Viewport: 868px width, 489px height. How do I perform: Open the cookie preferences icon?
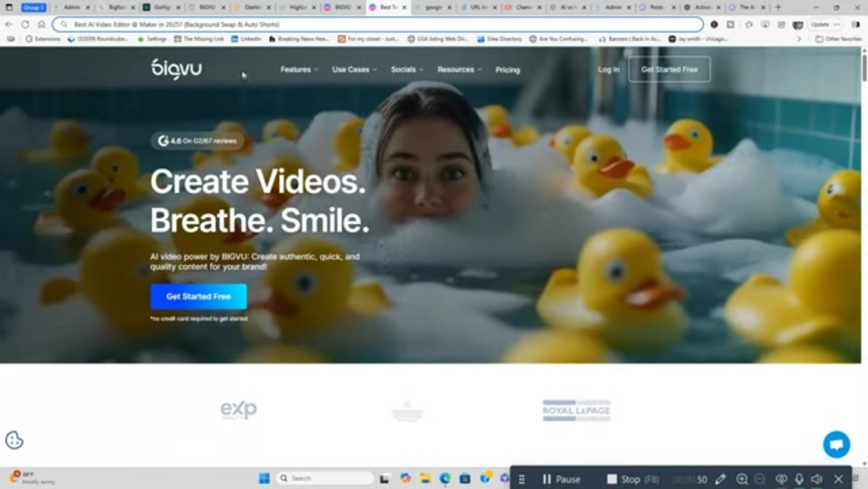(14, 440)
